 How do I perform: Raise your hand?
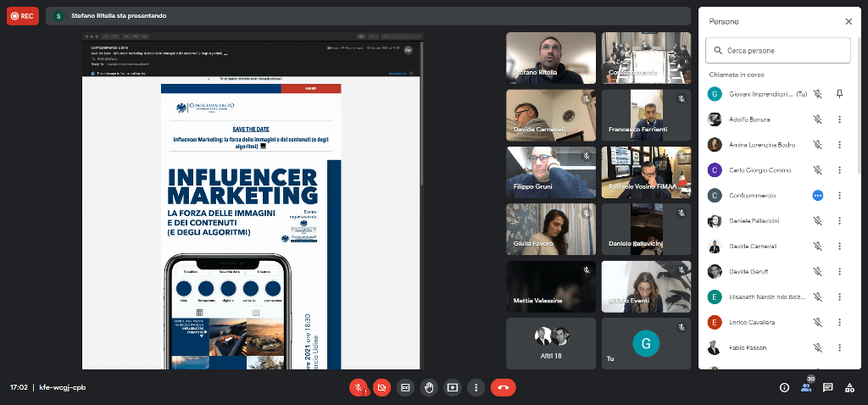(429, 387)
